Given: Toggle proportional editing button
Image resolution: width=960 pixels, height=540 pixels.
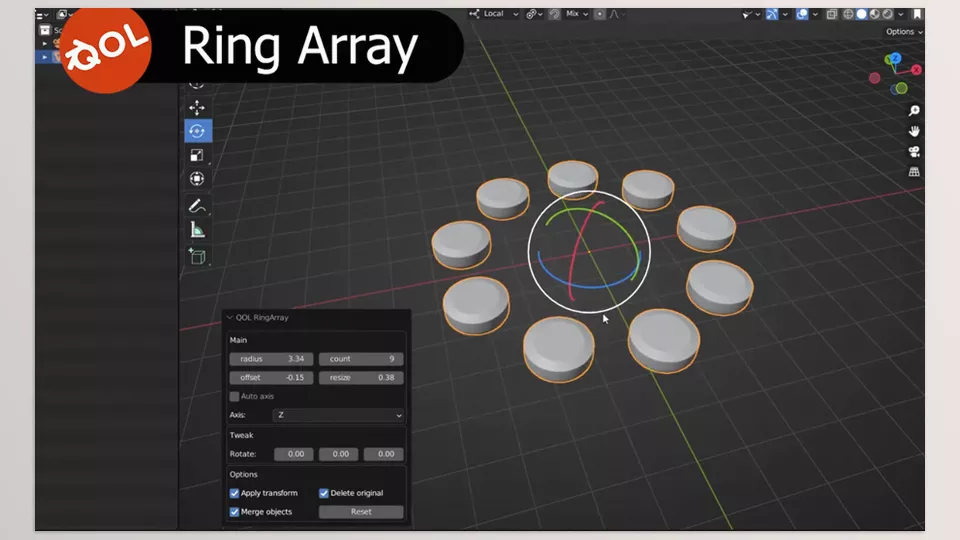Looking at the screenshot, I should coord(599,14).
